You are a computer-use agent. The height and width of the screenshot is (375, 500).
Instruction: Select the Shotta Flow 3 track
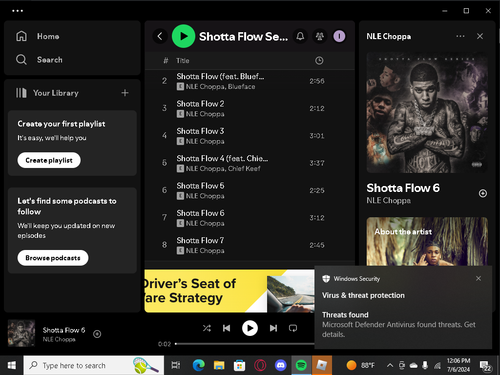pyautogui.click(x=249, y=136)
